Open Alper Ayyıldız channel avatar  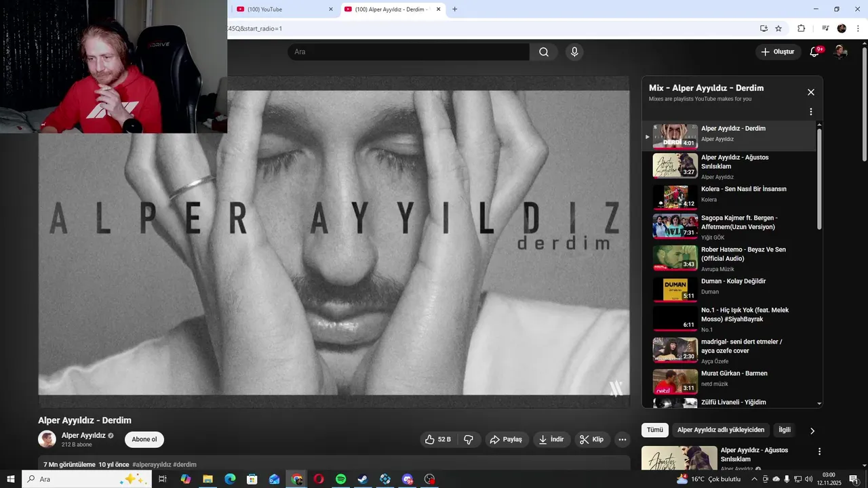[47, 439]
